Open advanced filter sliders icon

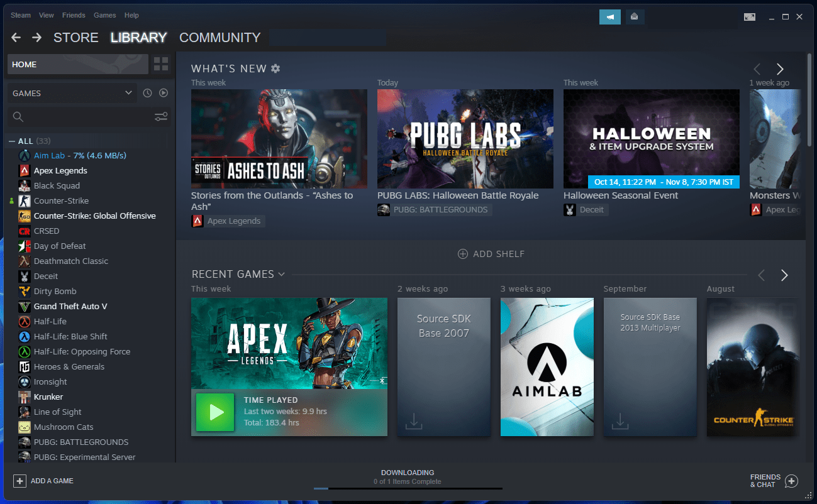point(161,117)
